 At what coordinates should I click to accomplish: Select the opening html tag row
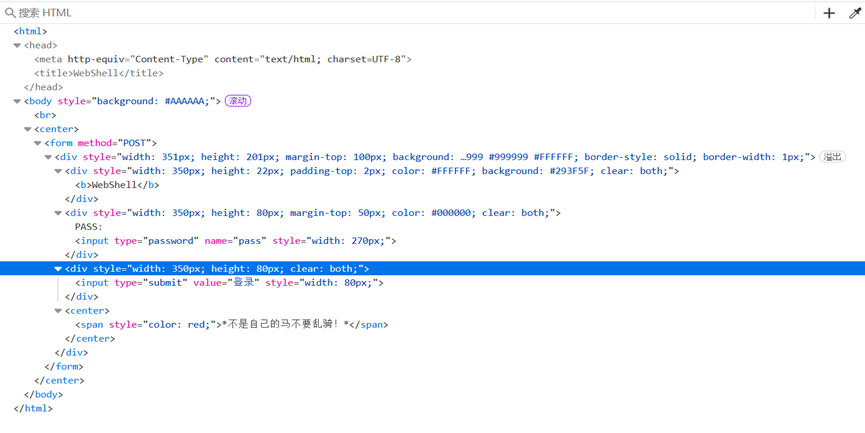432,31
